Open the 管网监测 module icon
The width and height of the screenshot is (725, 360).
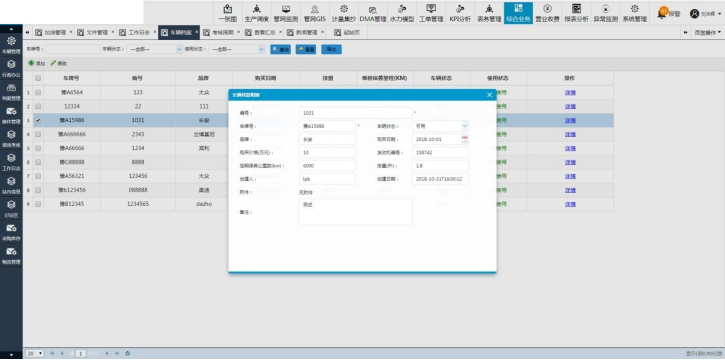coord(285,13)
